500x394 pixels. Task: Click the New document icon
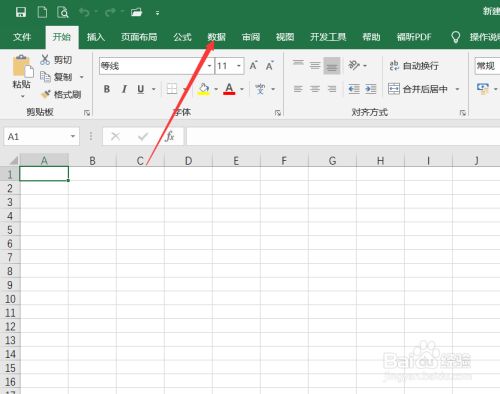click(42, 13)
